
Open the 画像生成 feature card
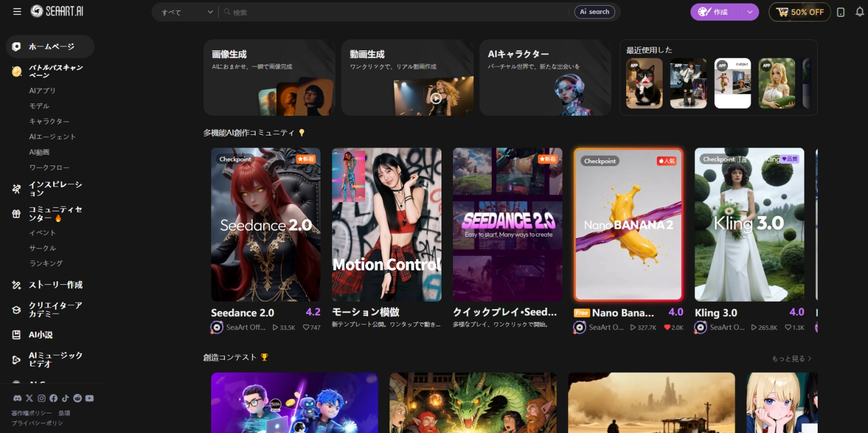(269, 78)
